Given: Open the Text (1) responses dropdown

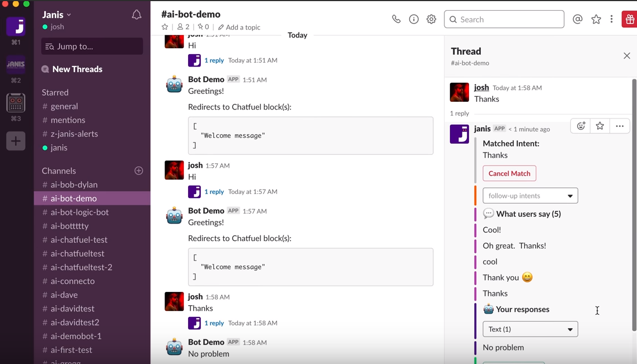Looking at the screenshot, I should click(x=530, y=329).
